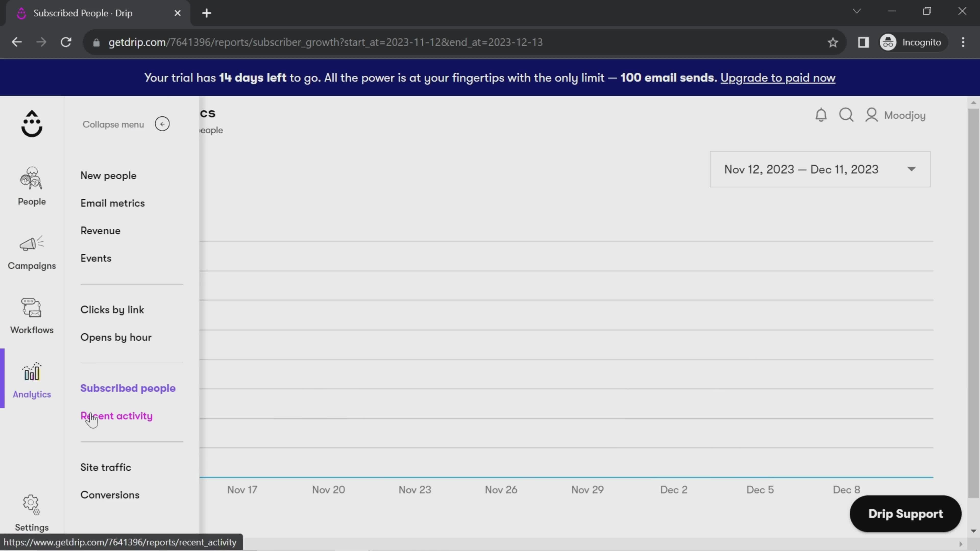This screenshot has width=980, height=551.
Task: Select the Revenue analytics menu item
Action: pos(100,230)
